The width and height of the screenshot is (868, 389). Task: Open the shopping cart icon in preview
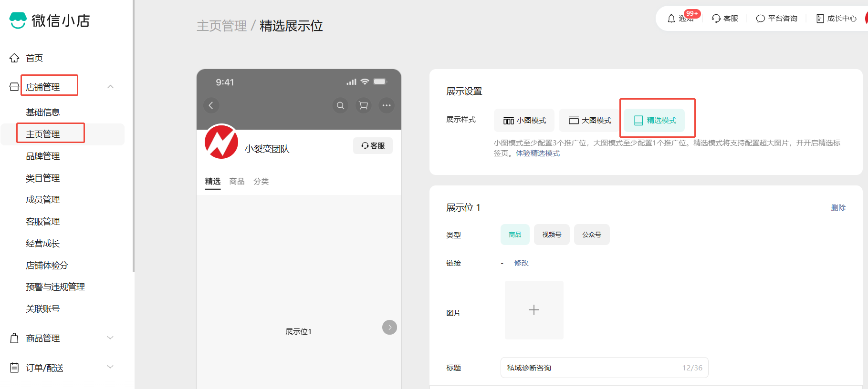363,105
